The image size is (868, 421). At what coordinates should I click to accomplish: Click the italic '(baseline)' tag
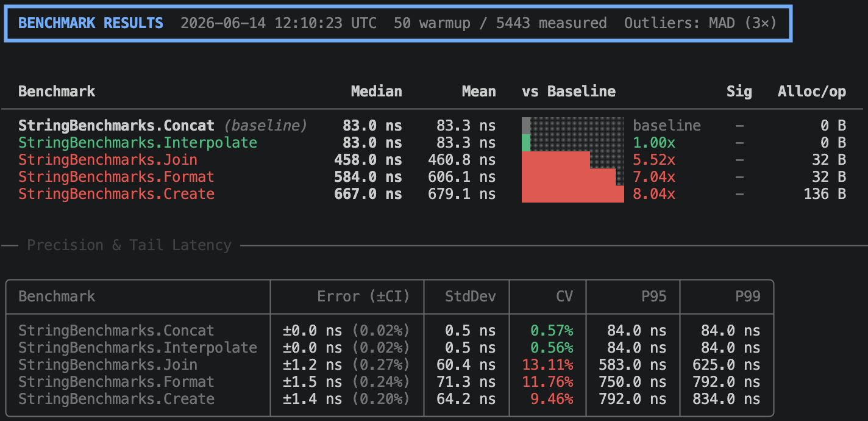coord(266,126)
